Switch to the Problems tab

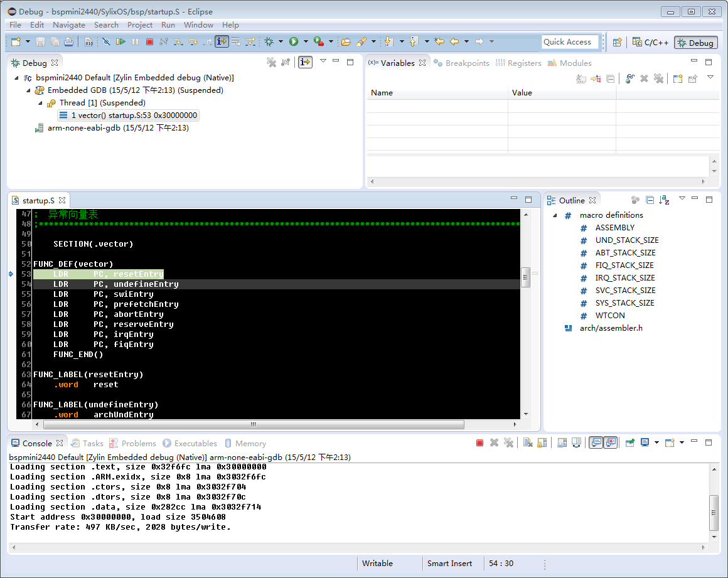[133, 443]
